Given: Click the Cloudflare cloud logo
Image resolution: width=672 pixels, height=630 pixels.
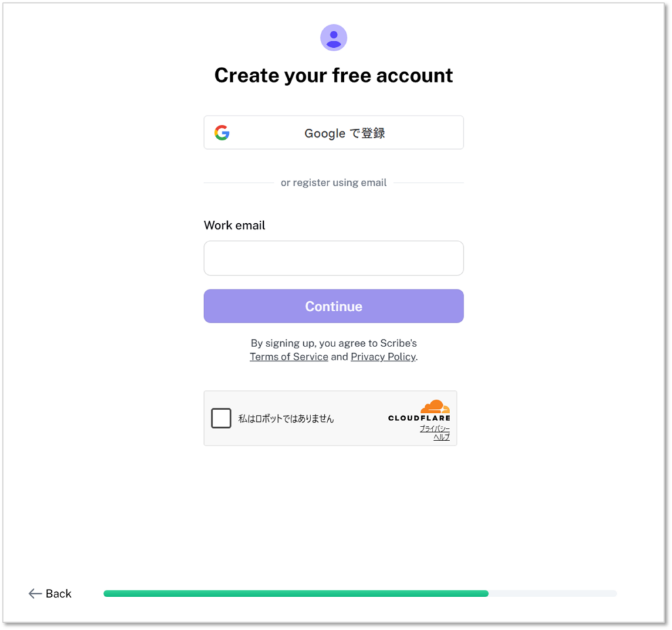Looking at the screenshot, I should point(434,406).
